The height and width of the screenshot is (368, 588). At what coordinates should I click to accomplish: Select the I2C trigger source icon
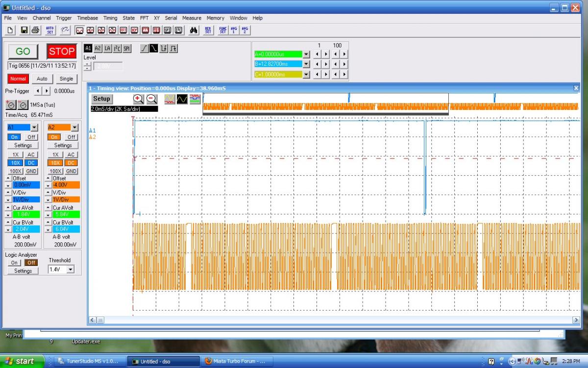(x=117, y=48)
